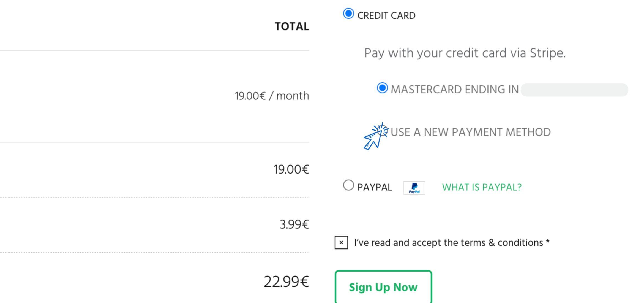Select the Credit Card radio button

pyautogui.click(x=348, y=14)
